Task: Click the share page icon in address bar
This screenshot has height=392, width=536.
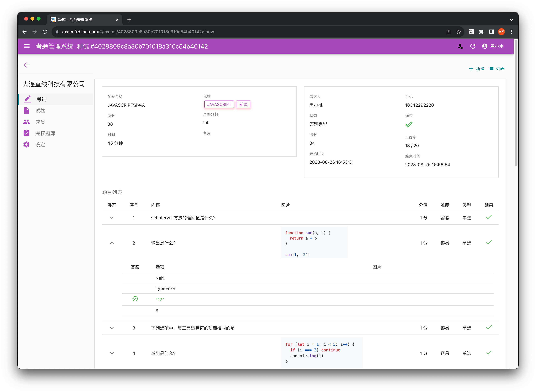Action: tap(449, 32)
